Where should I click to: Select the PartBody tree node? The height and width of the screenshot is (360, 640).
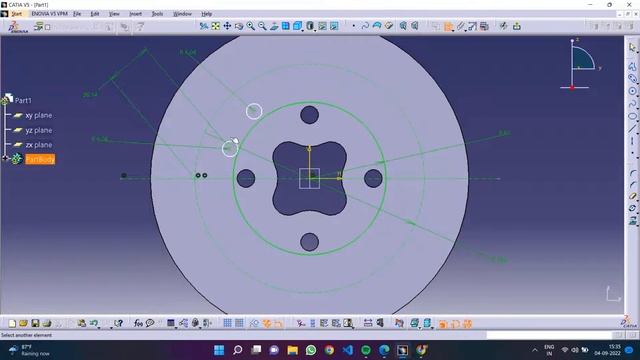tap(40, 159)
